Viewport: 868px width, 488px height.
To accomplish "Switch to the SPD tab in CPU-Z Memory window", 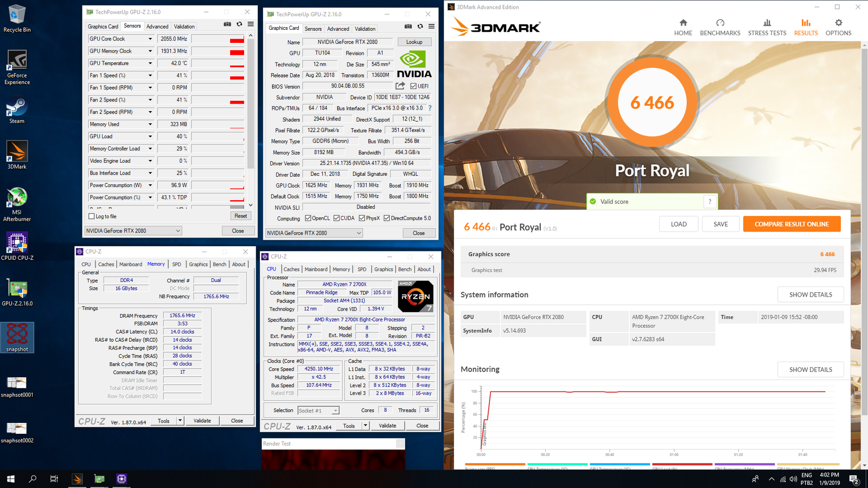I will (176, 265).
